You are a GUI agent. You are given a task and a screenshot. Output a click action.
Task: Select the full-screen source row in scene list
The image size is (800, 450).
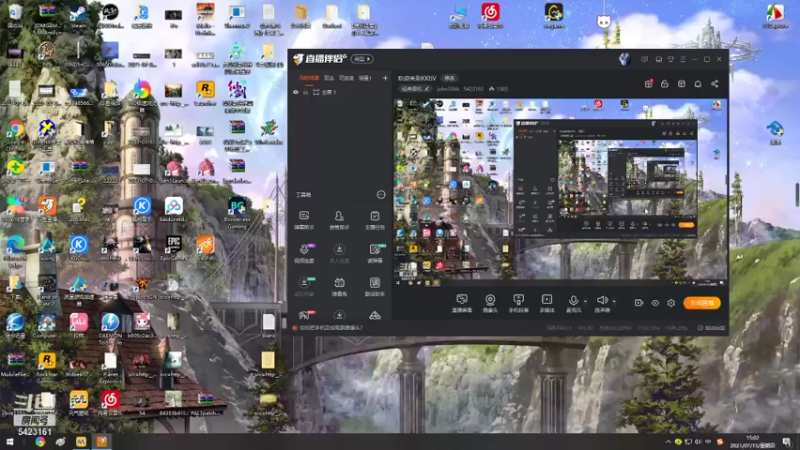point(339,92)
